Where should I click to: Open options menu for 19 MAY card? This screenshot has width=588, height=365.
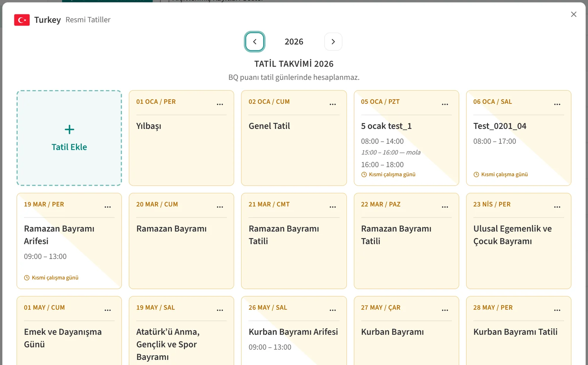click(220, 310)
